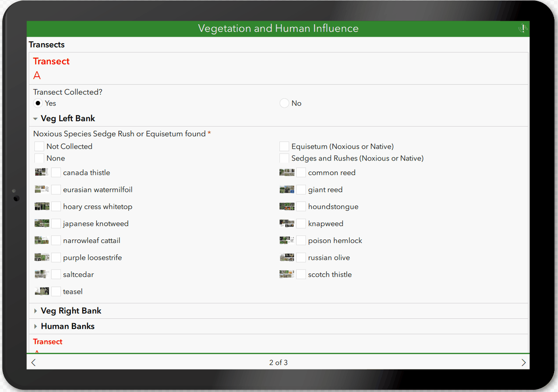
Task: Tick the teasel checkbox
Action: [56, 291]
